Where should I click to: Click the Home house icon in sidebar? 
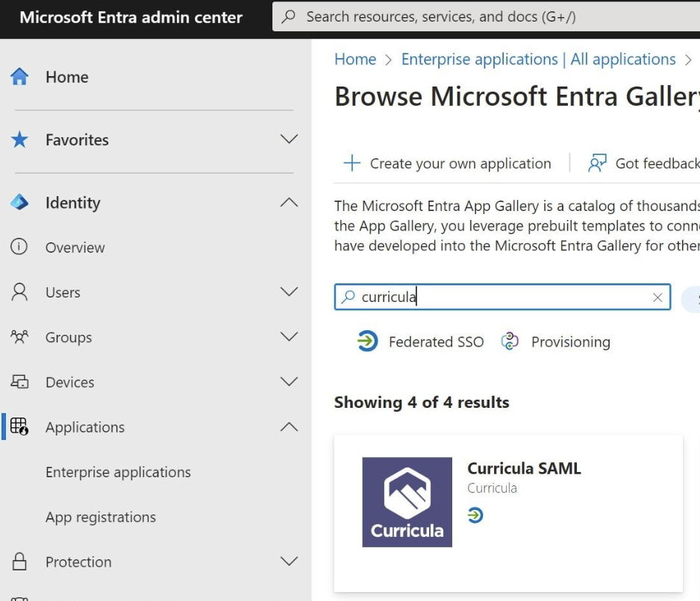[x=19, y=77]
